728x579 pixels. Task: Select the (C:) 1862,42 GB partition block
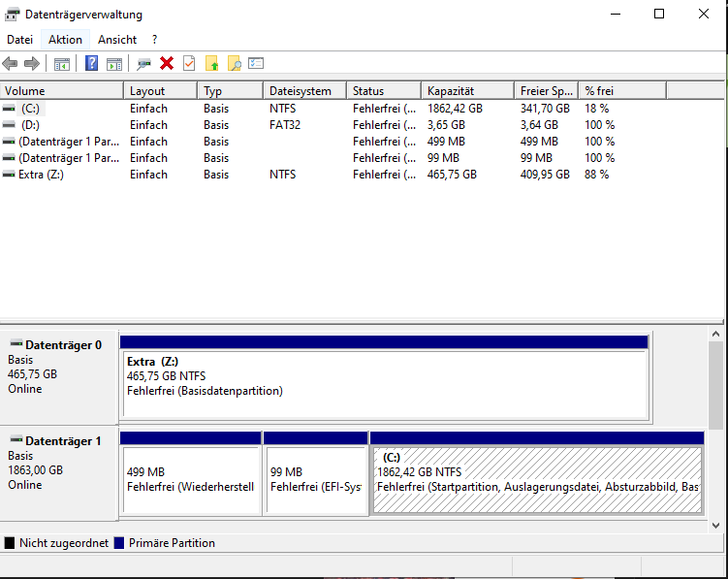(x=537, y=473)
